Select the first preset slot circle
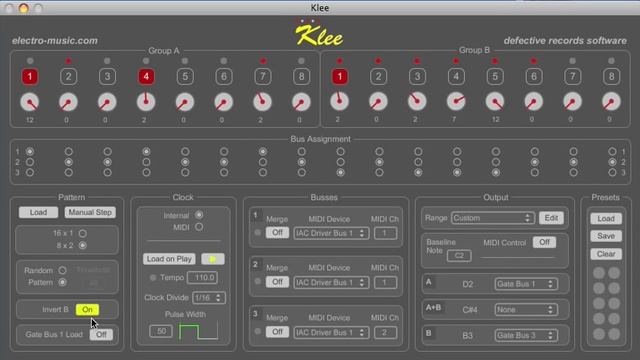640x360 pixels. click(599, 273)
